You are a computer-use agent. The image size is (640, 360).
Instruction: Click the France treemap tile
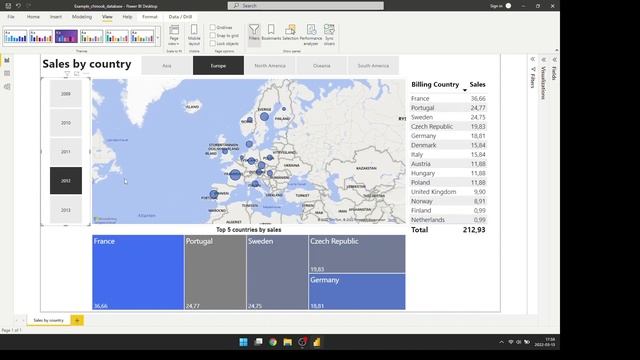pyautogui.click(x=138, y=272)
